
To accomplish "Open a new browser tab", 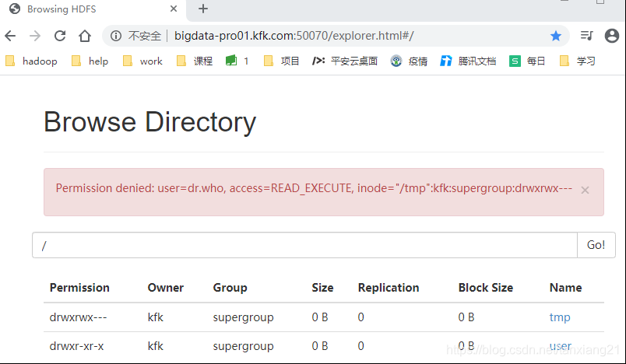I will point(202,9).
